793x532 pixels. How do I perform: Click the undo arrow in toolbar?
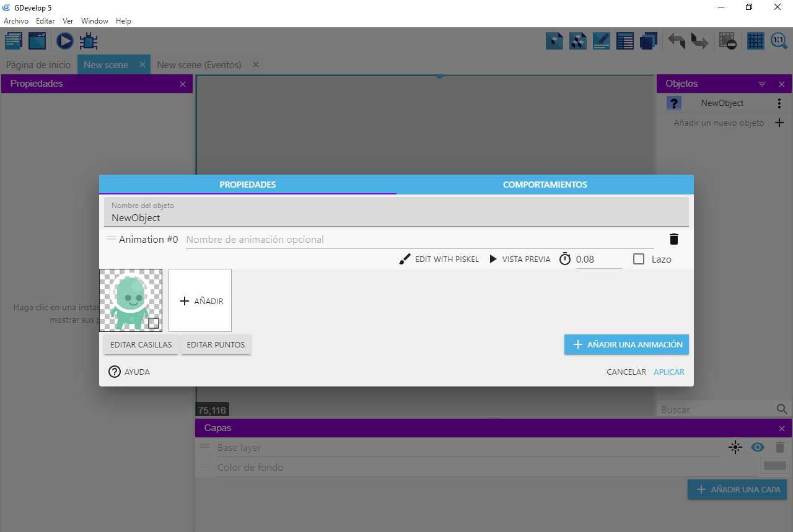point(677,41)
